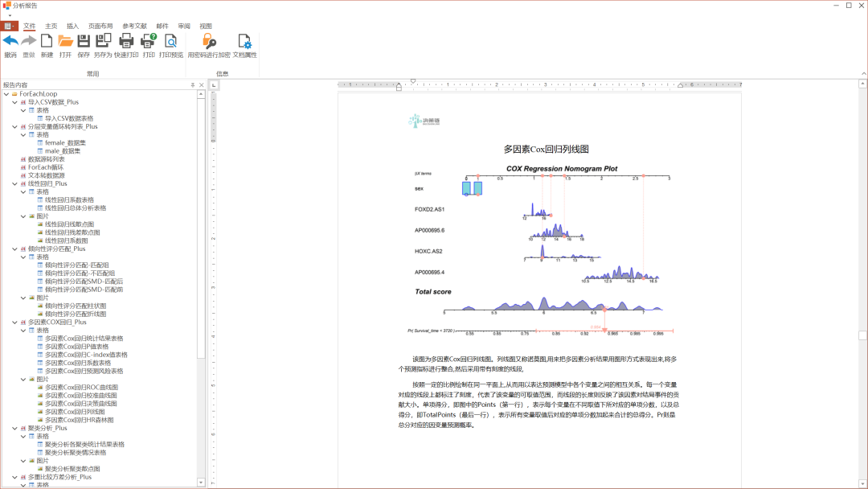868x489 pixels.
Task: Switch to the 插入 tab
Action: pos(72,26)
